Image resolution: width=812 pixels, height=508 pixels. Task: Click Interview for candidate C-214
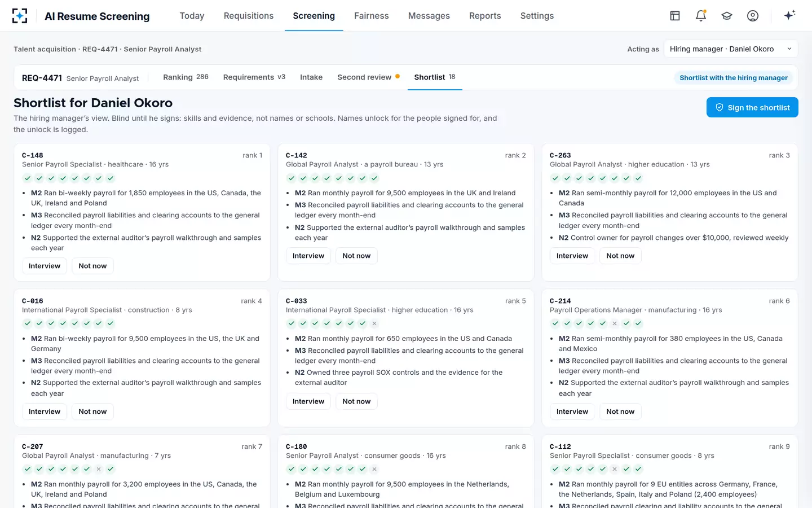(x=572, y=411)
